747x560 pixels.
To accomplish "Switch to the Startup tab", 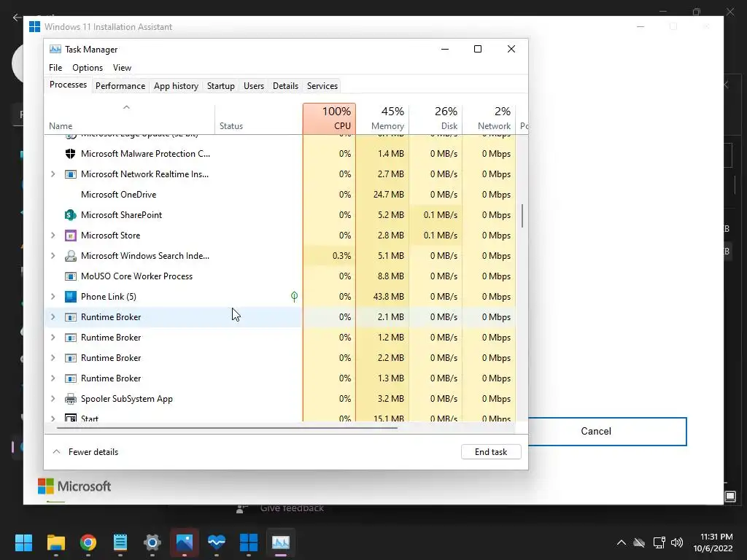I will pyautogui.click(x=220, y=86).
